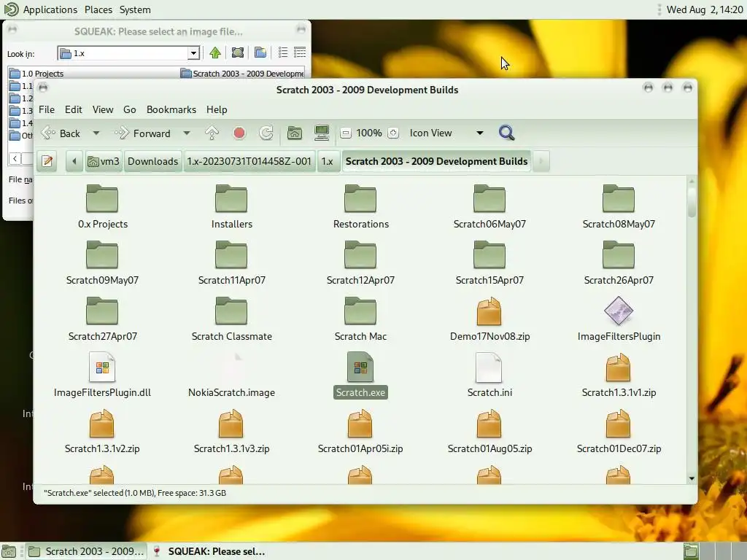Click the path bar left scroll arrow
747x560 pixels.
pyautogui.click(x=74, y=161)
